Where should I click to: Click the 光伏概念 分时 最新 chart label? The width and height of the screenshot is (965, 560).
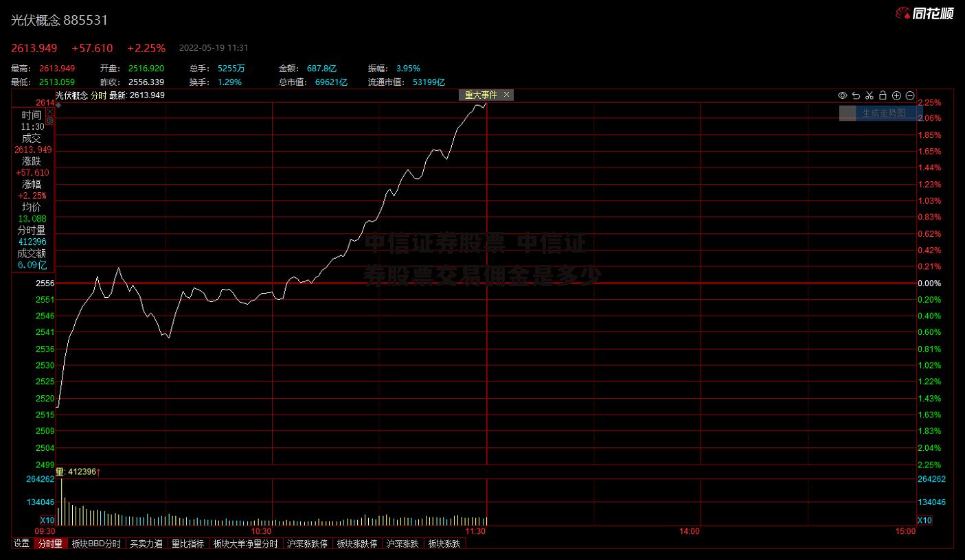(x=110, y=95)
